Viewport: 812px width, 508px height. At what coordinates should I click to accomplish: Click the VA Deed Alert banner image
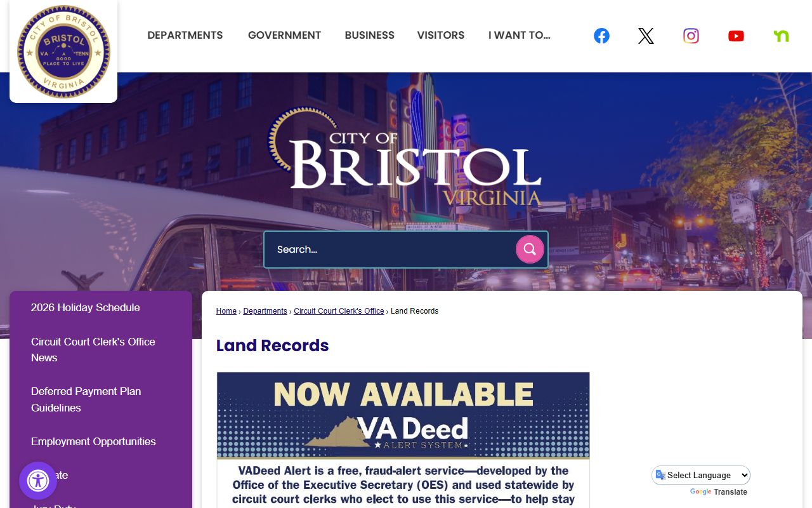click(x=403, y=440)
